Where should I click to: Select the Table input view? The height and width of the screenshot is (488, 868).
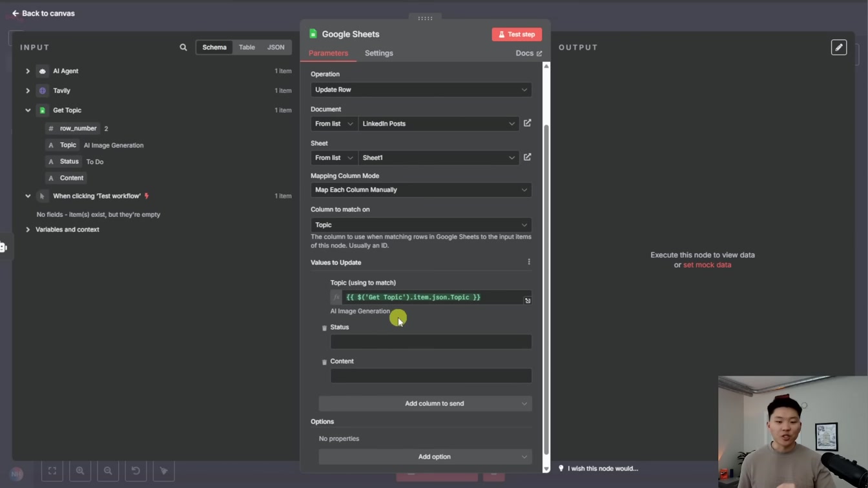coord(247,47)
